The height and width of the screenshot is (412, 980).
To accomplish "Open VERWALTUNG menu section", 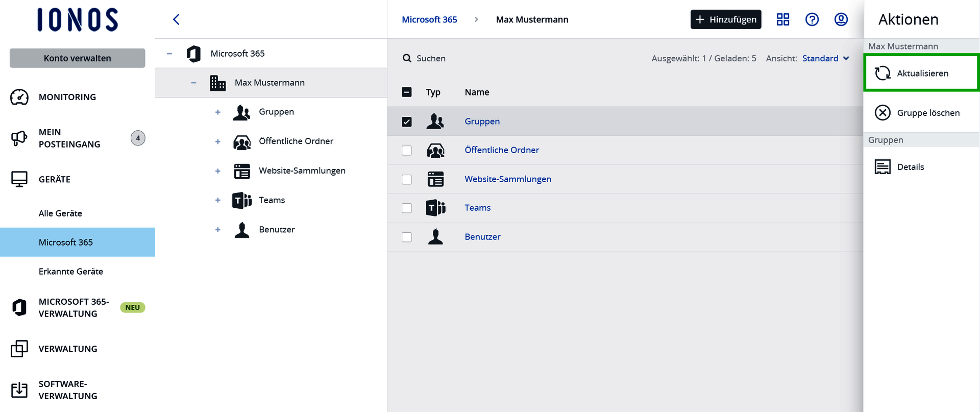I will click(68, 349).
